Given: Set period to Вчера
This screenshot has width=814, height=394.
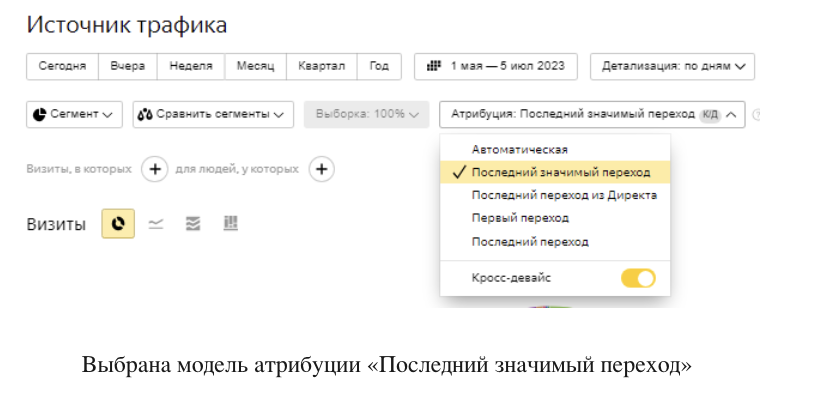Looking at the screenshot, I should (128, 66).
